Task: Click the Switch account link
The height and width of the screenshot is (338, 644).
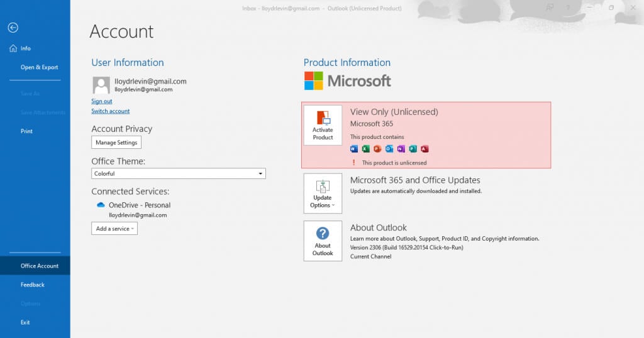Action: (x=111, y=111)
